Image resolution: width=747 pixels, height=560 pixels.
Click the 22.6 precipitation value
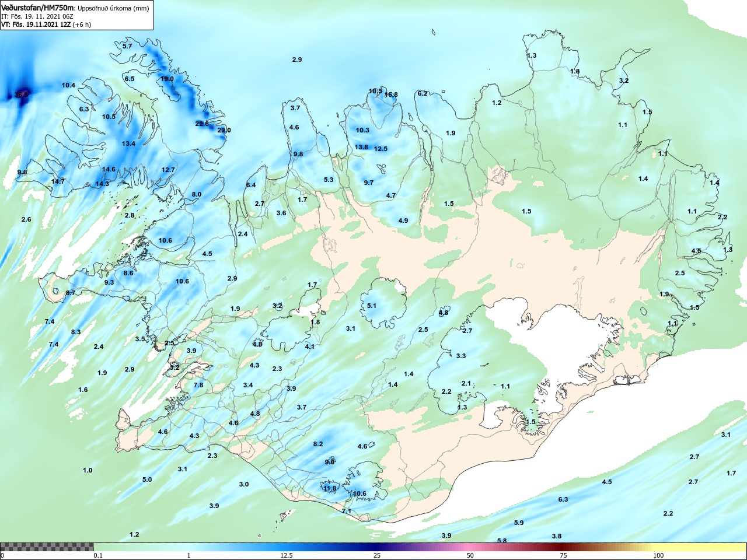(x=202, y=124)
